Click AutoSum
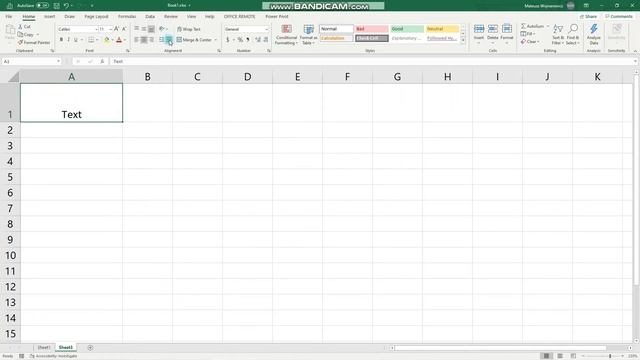 (x=533, y=26)
